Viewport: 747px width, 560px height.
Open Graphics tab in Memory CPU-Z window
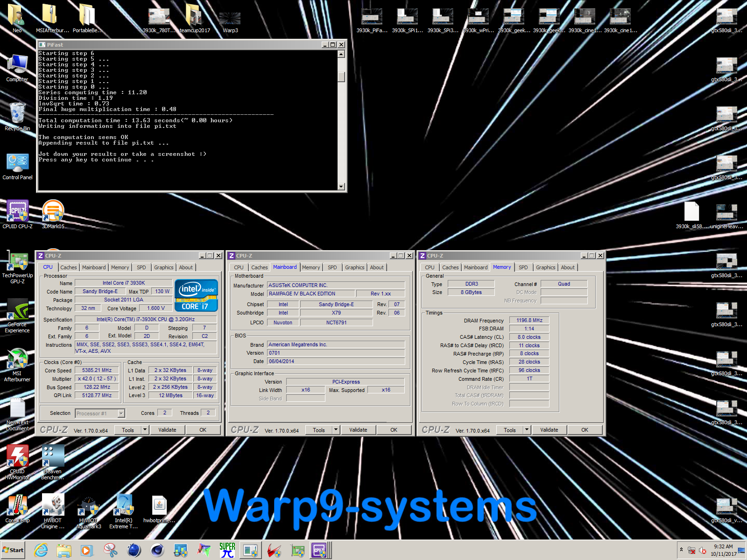click(x=546, y=267)
